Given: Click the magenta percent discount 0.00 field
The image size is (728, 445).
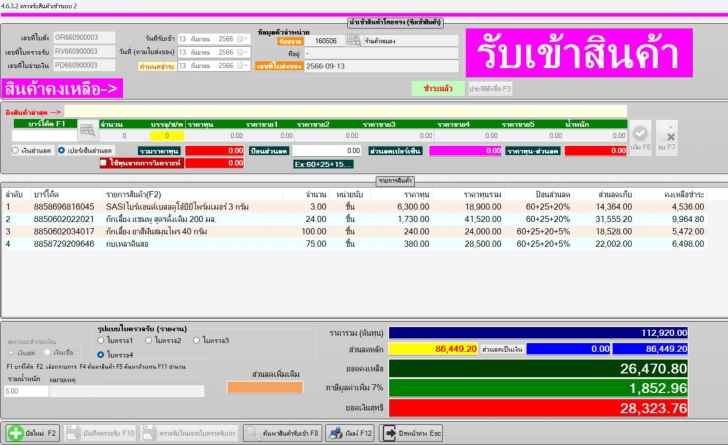Looking at the screenshot, I should tap(465, 151).
